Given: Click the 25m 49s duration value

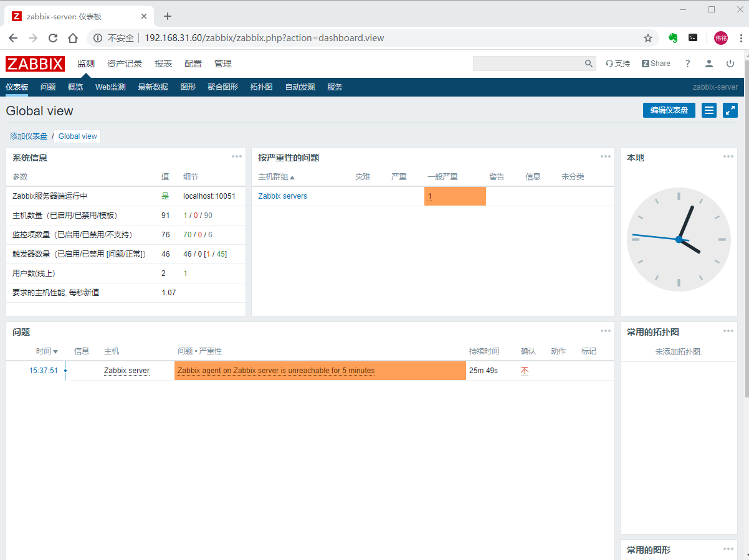Looking at the screenshot, I should coord(484,371).
